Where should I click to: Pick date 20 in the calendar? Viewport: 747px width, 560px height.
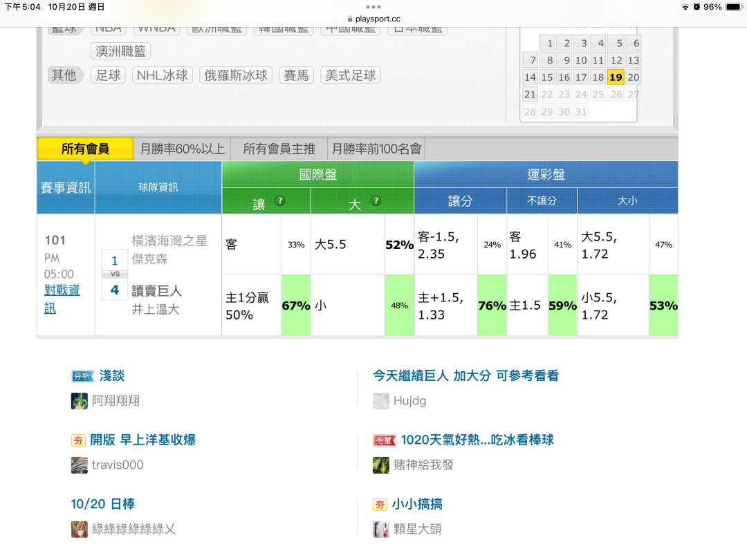pos(633,77)
